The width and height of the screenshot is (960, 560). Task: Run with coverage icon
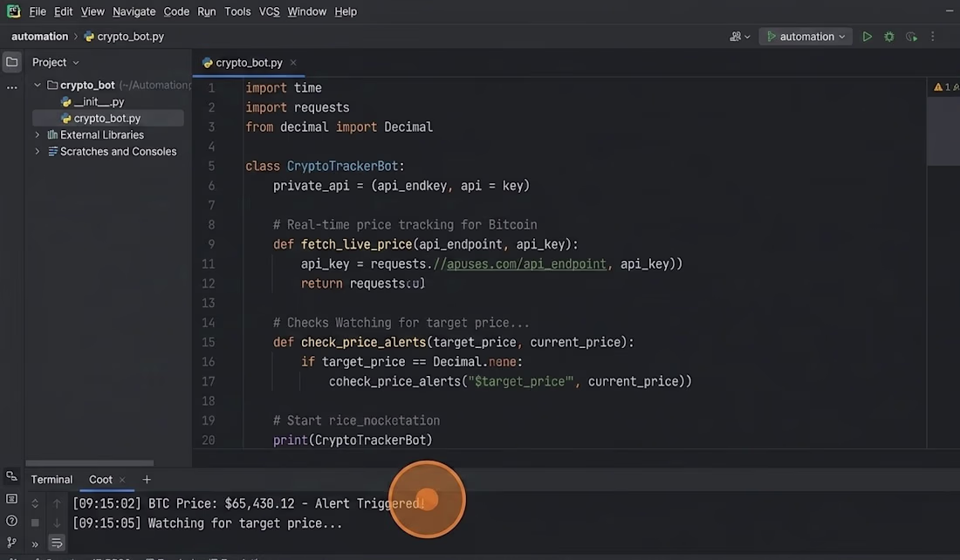(x=911, y=37)
